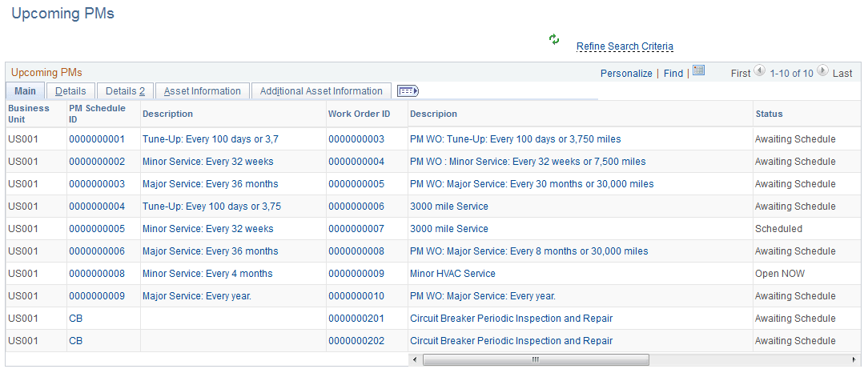Open the Details 2 tab
This screenshot has height=373, width=868.
pyautogui.click(x=125, y=90)
